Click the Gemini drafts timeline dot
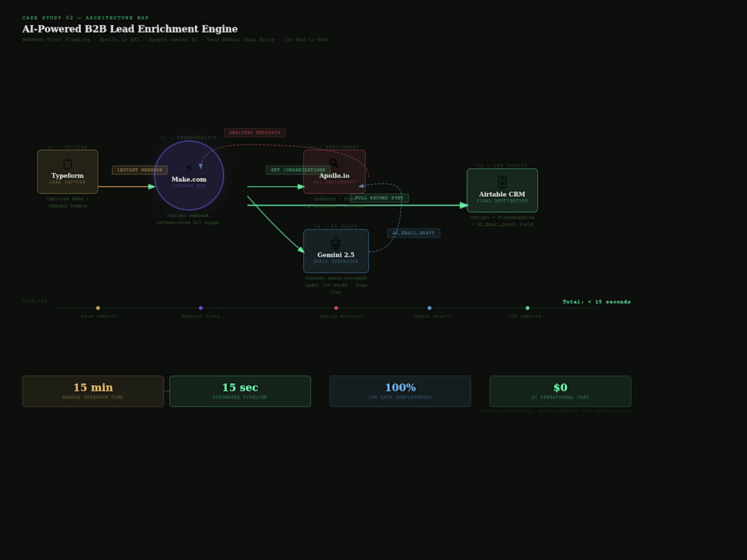Image resolution: width=747 pixels, height=560 pixels. point(429,308)
